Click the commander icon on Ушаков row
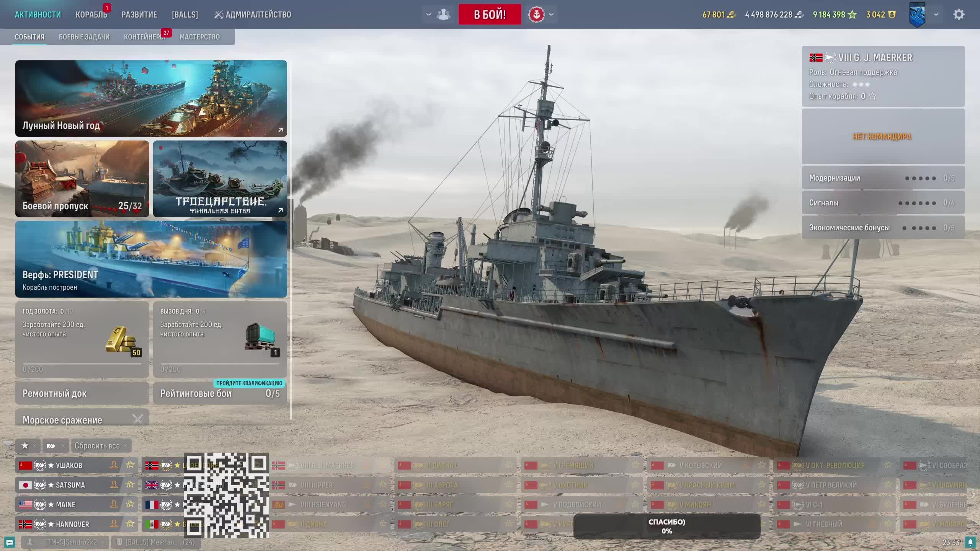 [x=114, y=465]
